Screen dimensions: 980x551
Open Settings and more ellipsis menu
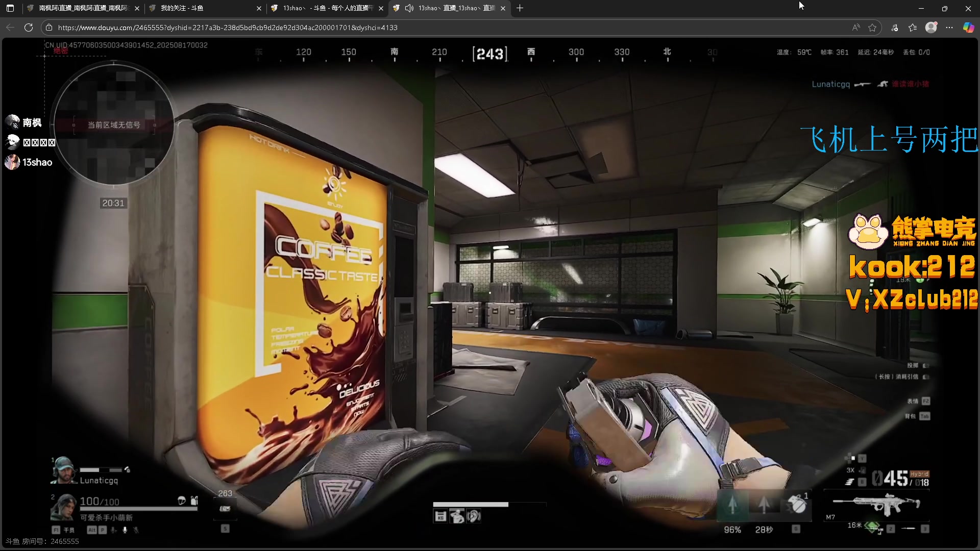tap(949, 28)
